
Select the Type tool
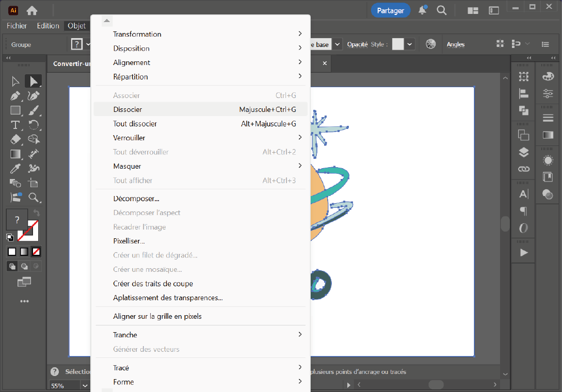[15, 125]
